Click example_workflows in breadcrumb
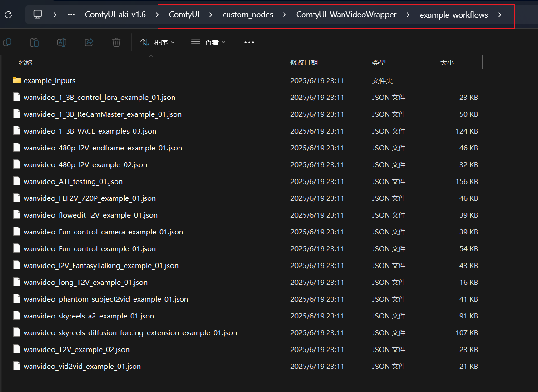Viewport: 538px width, 392px height. point(453,15)
